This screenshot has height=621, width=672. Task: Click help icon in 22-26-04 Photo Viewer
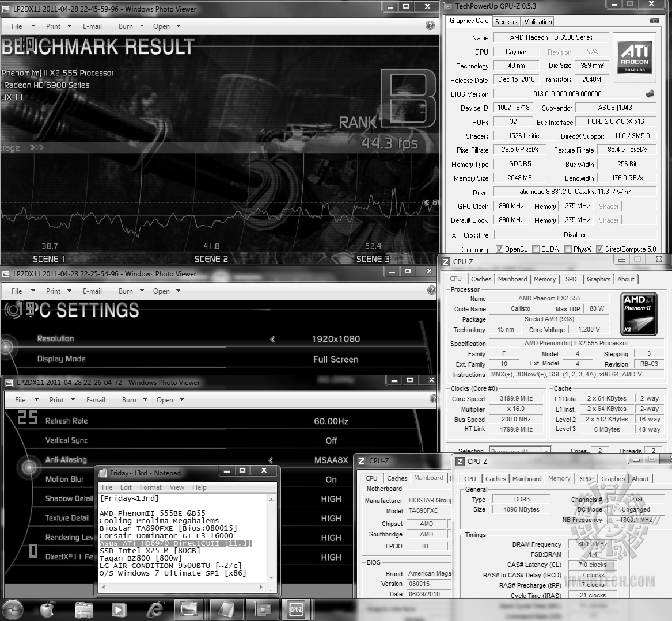point(434,399)
